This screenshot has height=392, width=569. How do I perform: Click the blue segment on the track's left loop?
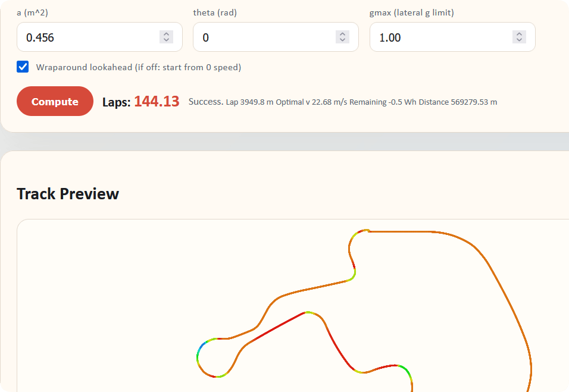[x=201, y=347]
